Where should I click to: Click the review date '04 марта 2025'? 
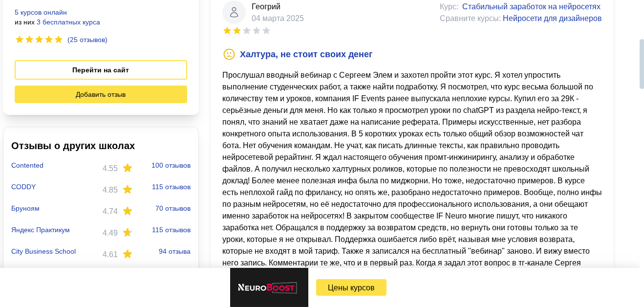[x=278, y=18]
